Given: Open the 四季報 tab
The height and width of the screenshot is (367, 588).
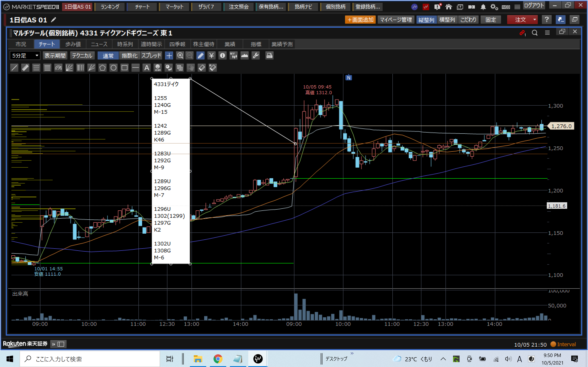Looking at the screenshot, I should click(177, 44).
